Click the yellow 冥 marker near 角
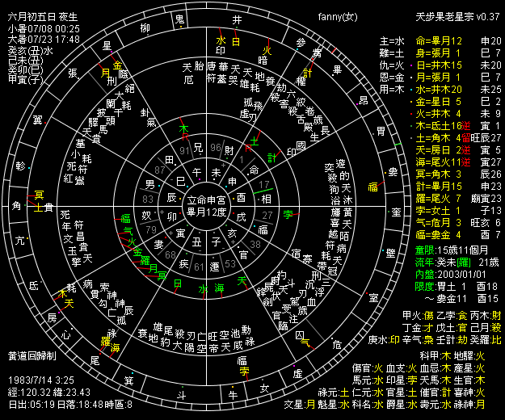Image resolution: width=505 pixels, height=420 pixels. (x=37, y=195)
